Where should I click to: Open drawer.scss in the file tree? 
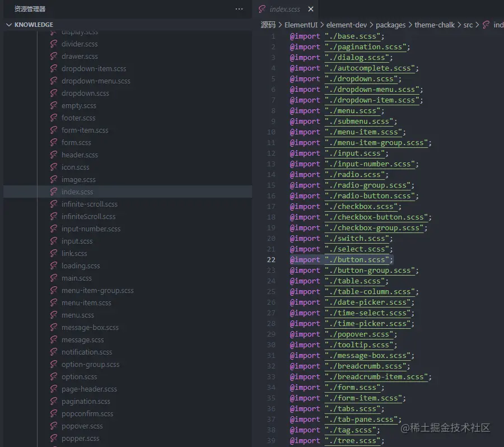coord(80,56)
